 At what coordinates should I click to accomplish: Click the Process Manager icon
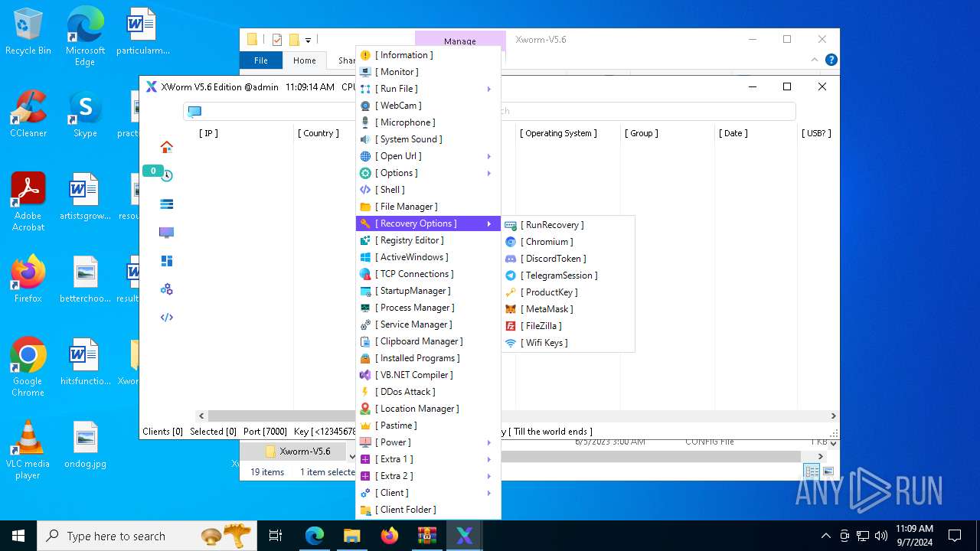[x=366, y=308]
